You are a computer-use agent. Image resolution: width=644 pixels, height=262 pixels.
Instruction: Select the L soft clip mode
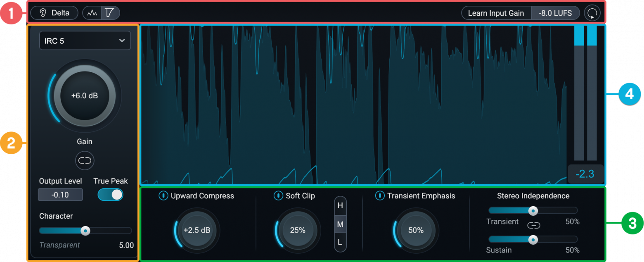click(x=340, y=243)
